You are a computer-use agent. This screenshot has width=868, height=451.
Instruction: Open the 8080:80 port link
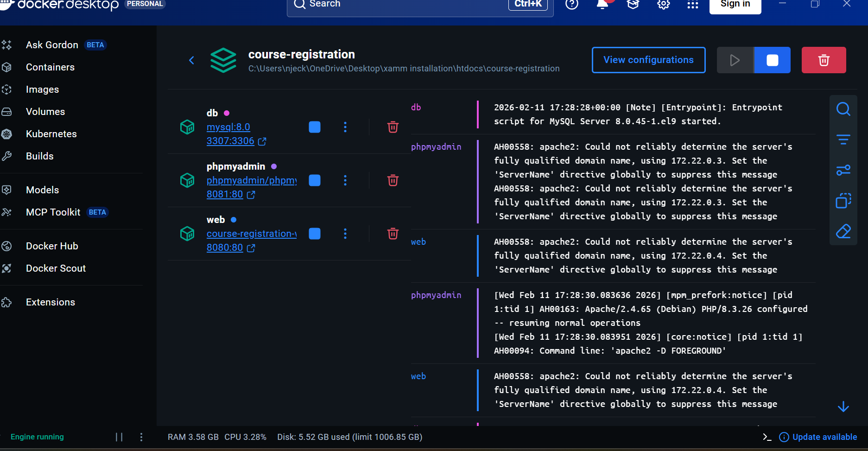pyautogui.click(x=225, y=248)
